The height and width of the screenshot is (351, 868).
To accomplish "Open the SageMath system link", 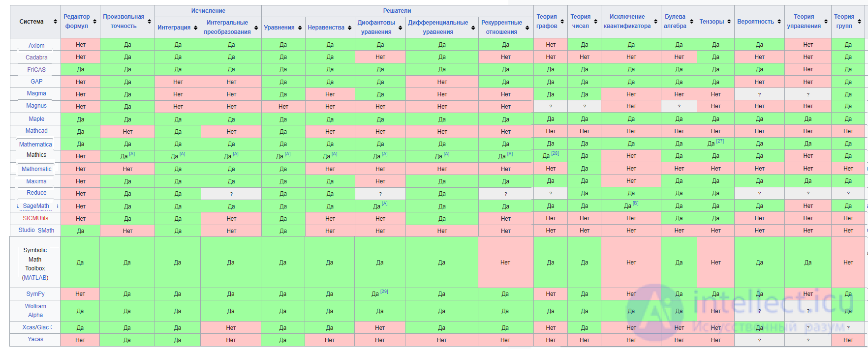I will [36, 206].
